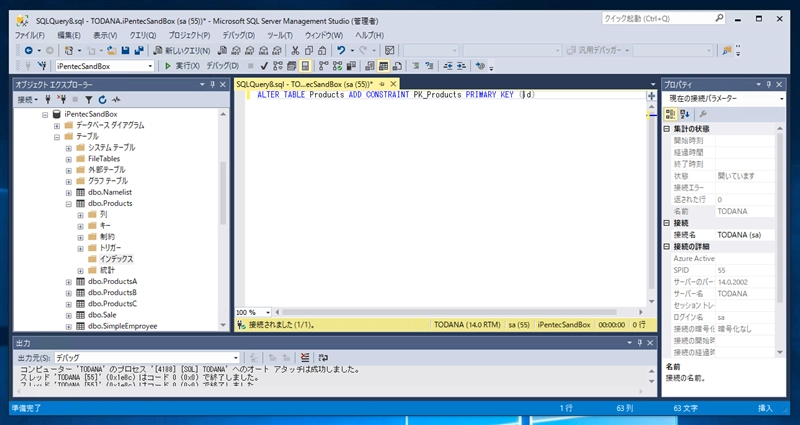Click the Alphabetical sort icon in Properties
800x425 pixels.
point(685,114)
